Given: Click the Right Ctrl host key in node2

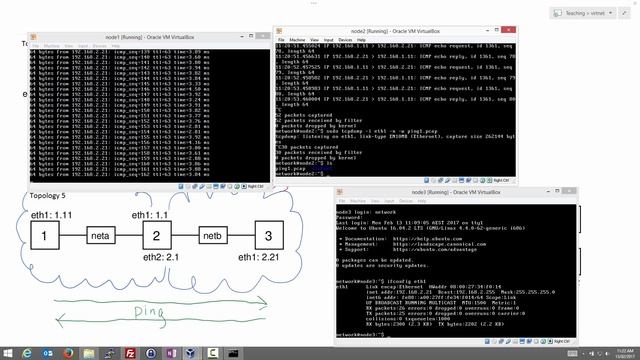Looking at the screenshot, I should tap(502, 180).
